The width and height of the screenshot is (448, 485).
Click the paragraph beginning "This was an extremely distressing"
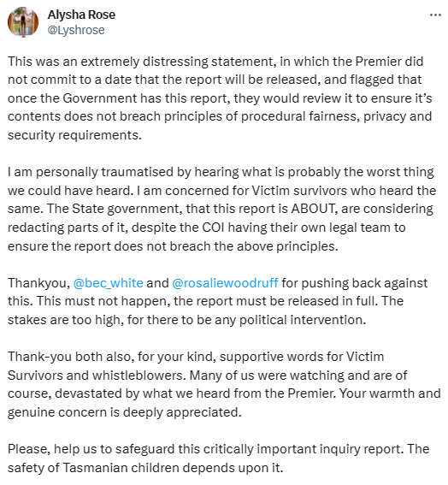point(220,98)
